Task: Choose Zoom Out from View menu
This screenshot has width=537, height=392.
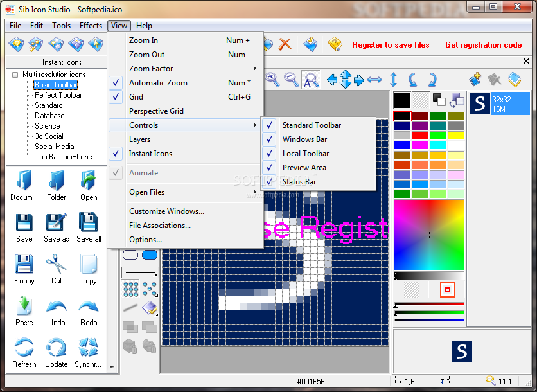Action: [x=185, y=55]
